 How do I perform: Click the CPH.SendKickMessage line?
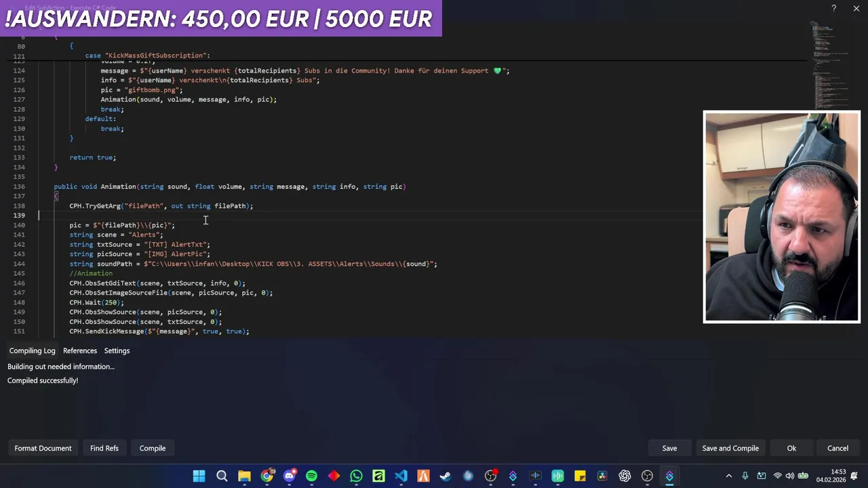[159, 331]
